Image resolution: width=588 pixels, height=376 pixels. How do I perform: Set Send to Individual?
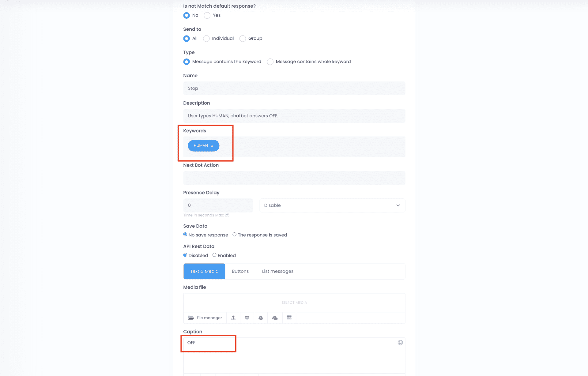[206, 39]
